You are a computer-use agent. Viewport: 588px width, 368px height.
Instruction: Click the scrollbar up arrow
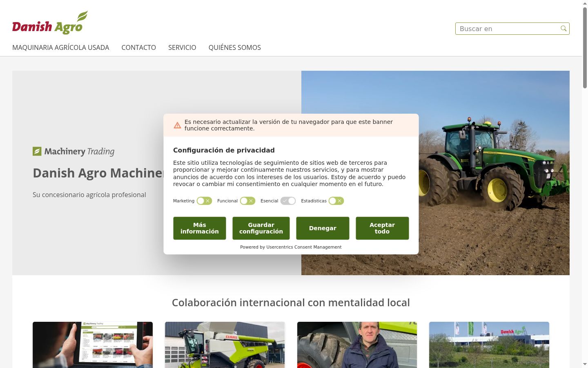pyautogui.click(x=585, y=3)
